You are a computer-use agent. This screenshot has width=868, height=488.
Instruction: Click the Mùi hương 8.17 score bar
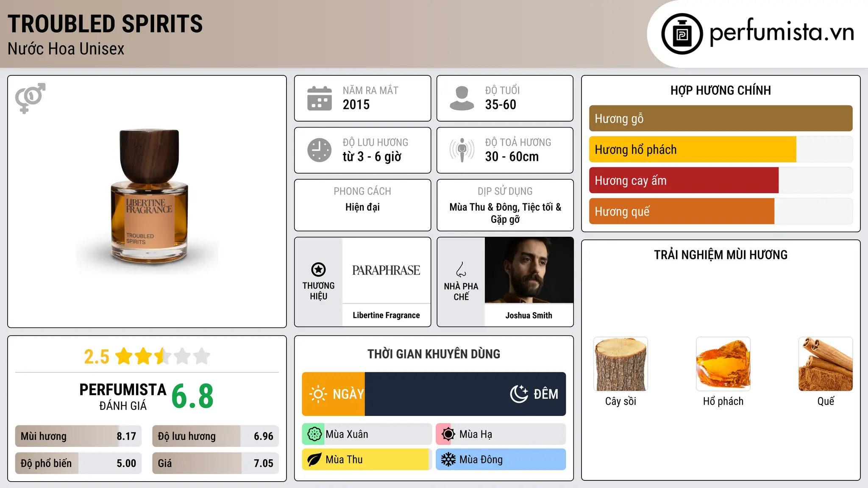pyautogui.click(x=78, y=436)
